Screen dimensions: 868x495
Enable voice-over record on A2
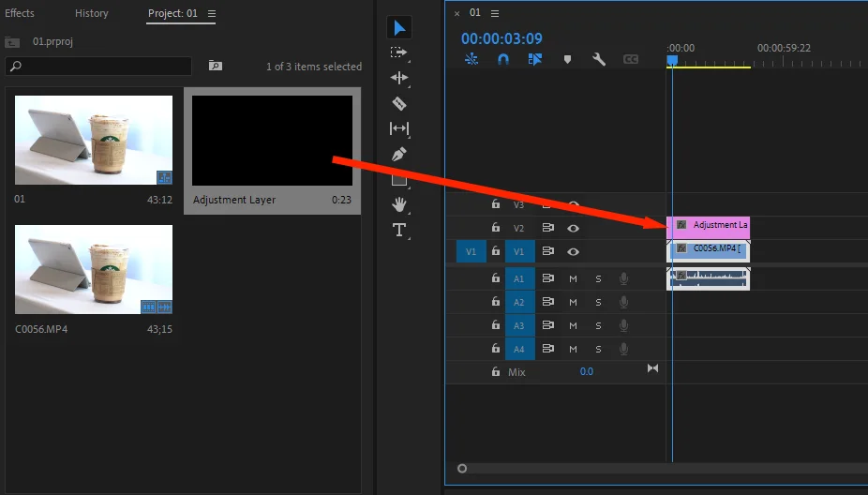(623, 302)
